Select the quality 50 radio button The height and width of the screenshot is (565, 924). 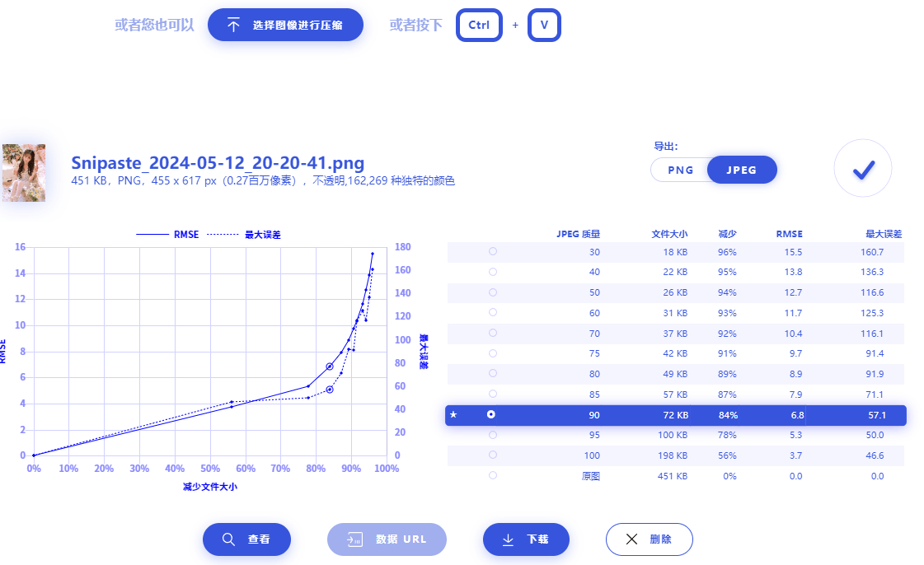[493, 292]
